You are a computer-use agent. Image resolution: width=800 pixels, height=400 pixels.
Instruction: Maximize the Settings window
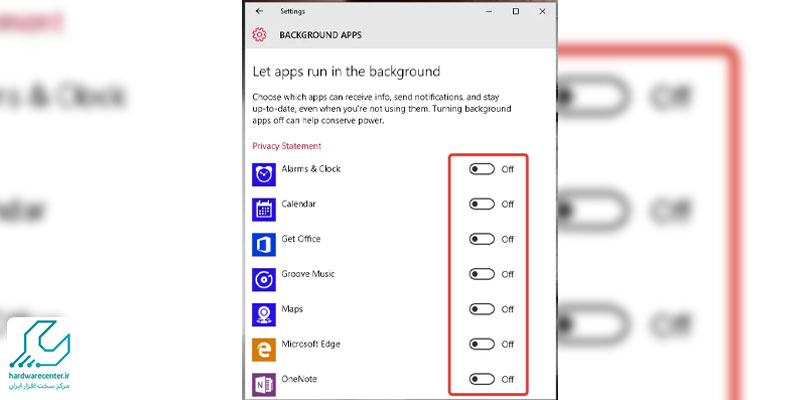[x=516, y=11]
